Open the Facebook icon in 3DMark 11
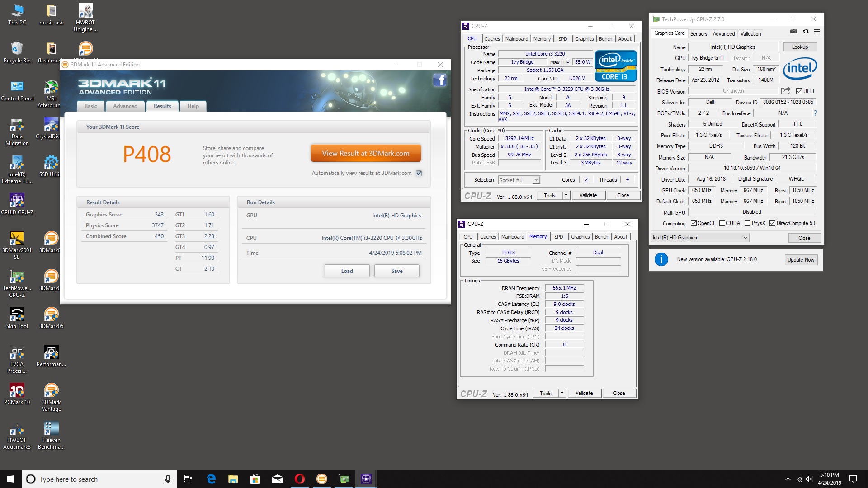 (x=439, y=80)
